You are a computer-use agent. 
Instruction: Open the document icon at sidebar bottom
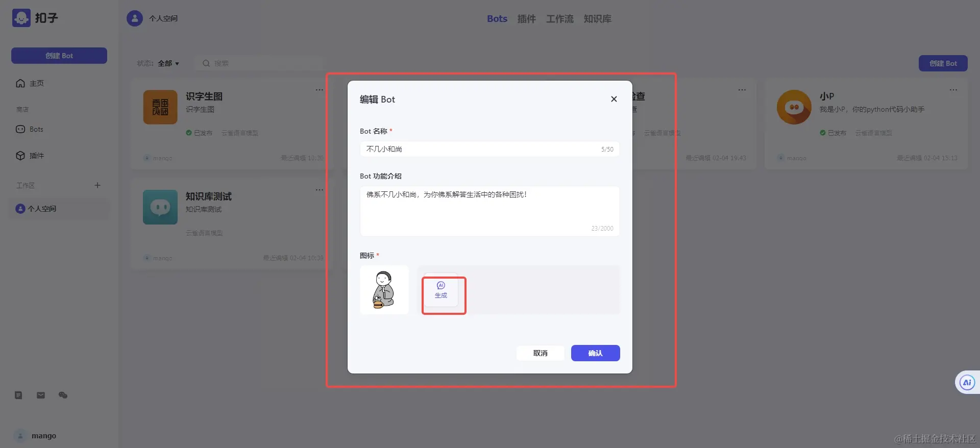(18, 395)
